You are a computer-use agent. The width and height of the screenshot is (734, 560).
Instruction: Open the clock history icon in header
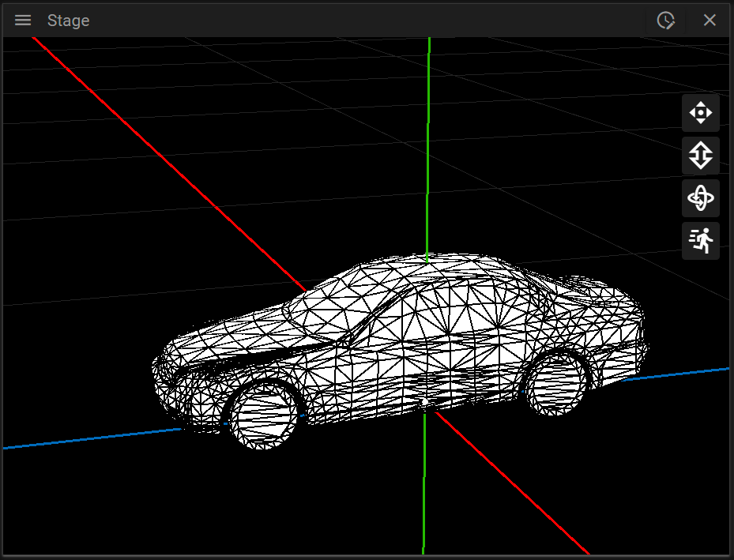[666, 21]
